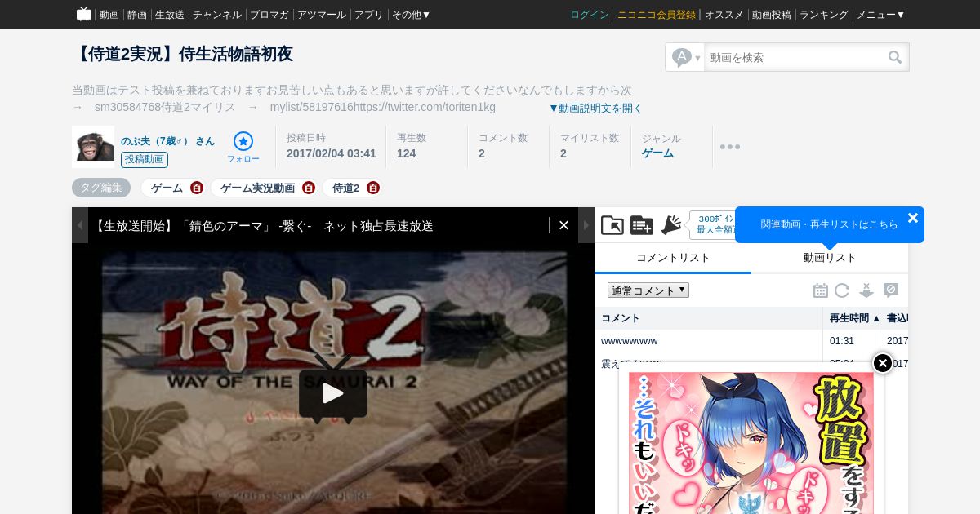
Task: Open the ゲーム tag
Action: pyautogui.click(x=167, y=188)
